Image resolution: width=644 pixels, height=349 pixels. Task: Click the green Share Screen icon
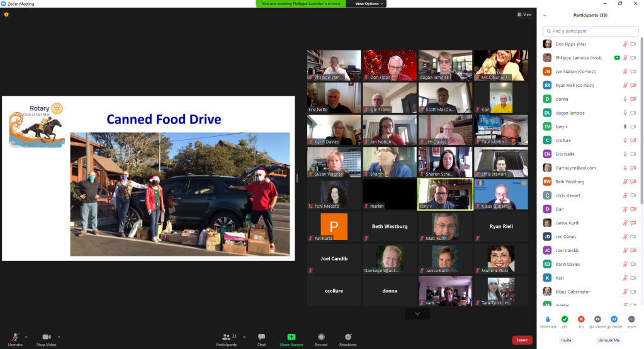pyautogui.click(x=291, y=337)
